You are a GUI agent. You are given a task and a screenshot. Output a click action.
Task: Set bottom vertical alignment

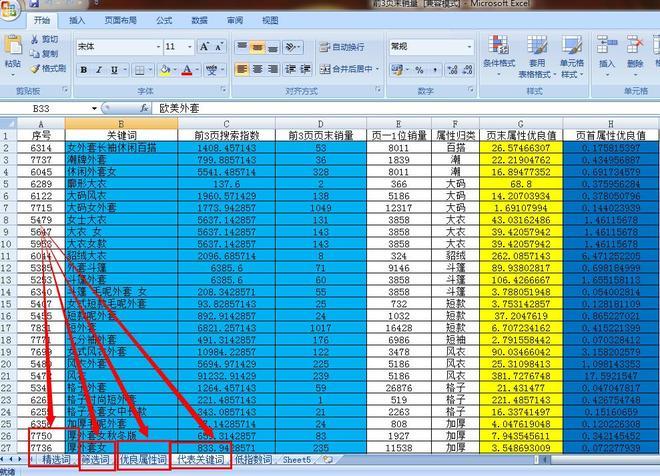click(273, 47)
